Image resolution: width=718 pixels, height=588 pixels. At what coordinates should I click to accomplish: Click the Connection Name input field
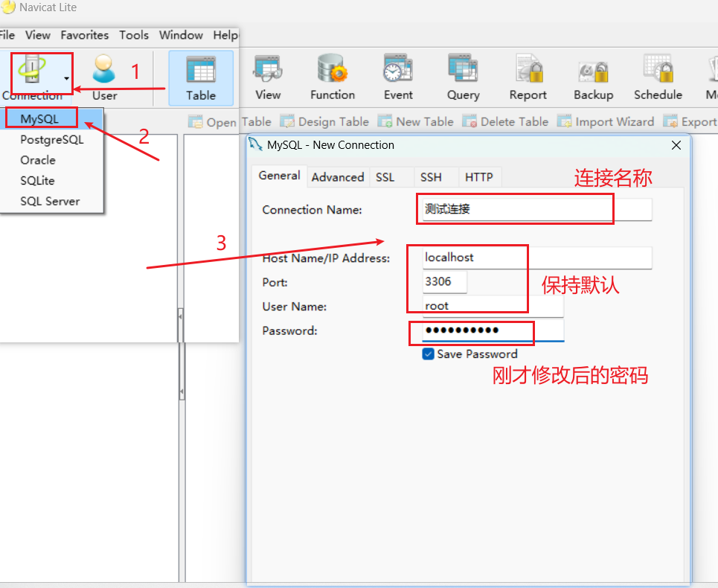pyautogui.click(x=536, y=209)
